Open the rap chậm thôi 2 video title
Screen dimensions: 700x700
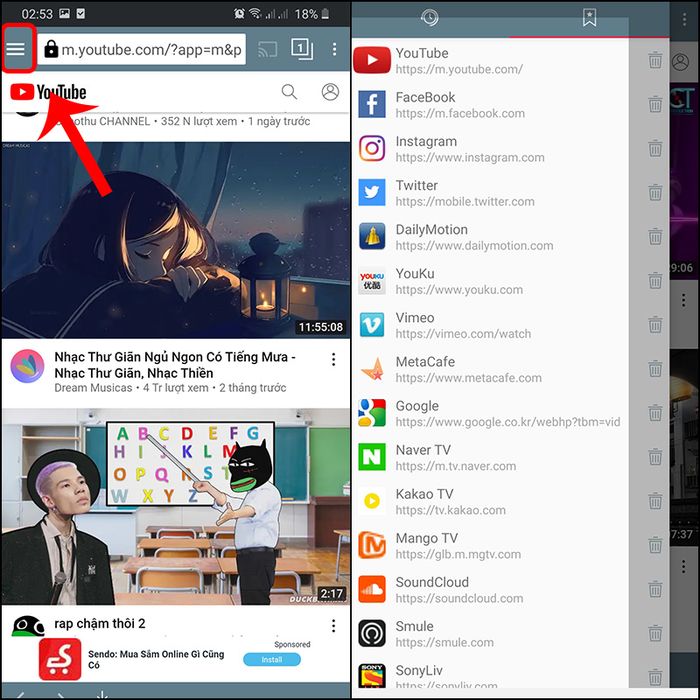pyautogui.click(x=100, y=623)
